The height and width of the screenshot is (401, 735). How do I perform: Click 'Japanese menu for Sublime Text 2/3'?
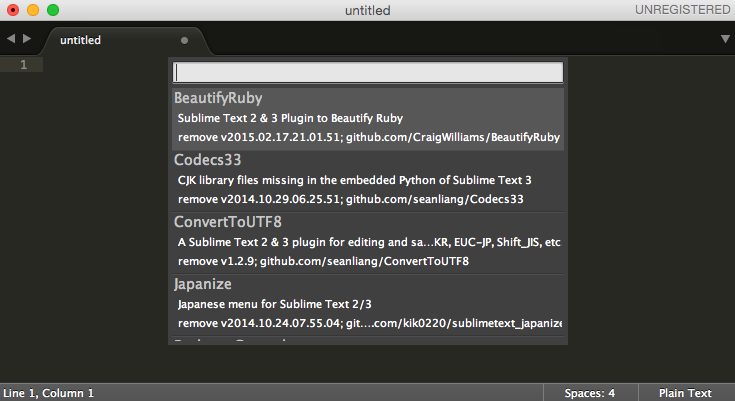click(x=275, y=304)
